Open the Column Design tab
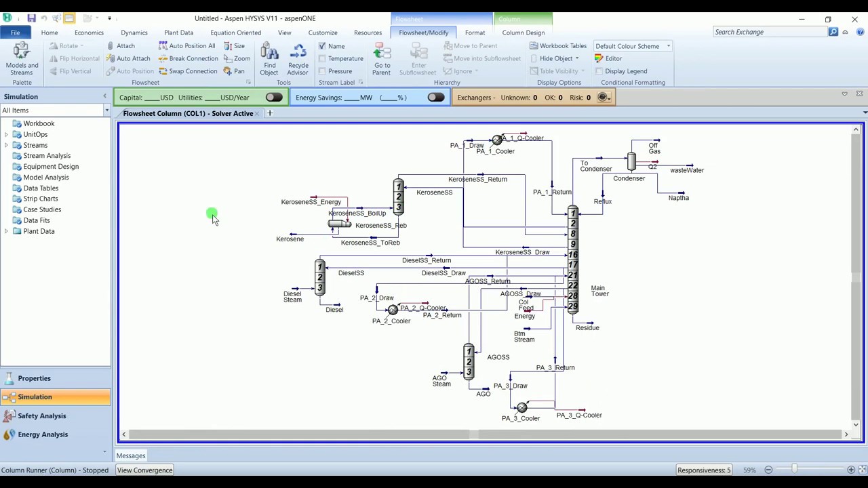This screenshot has width=868, height=488. 524,33
